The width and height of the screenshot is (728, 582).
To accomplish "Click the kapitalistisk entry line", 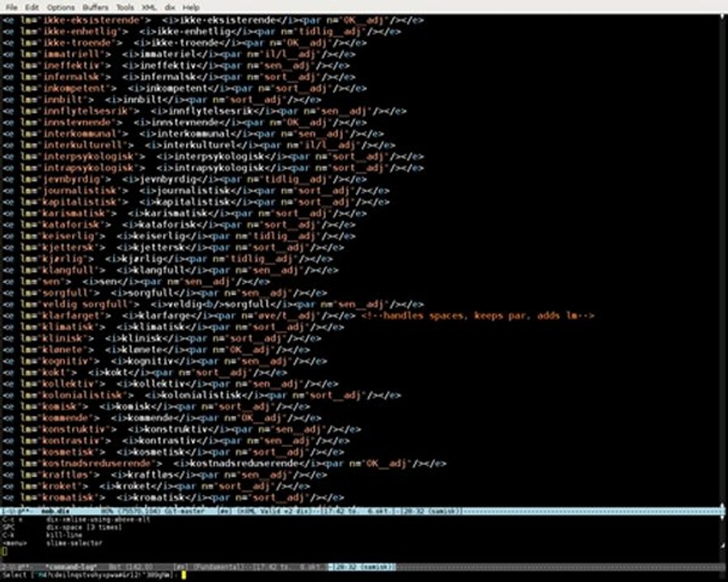I will click(x=196, y=202).
